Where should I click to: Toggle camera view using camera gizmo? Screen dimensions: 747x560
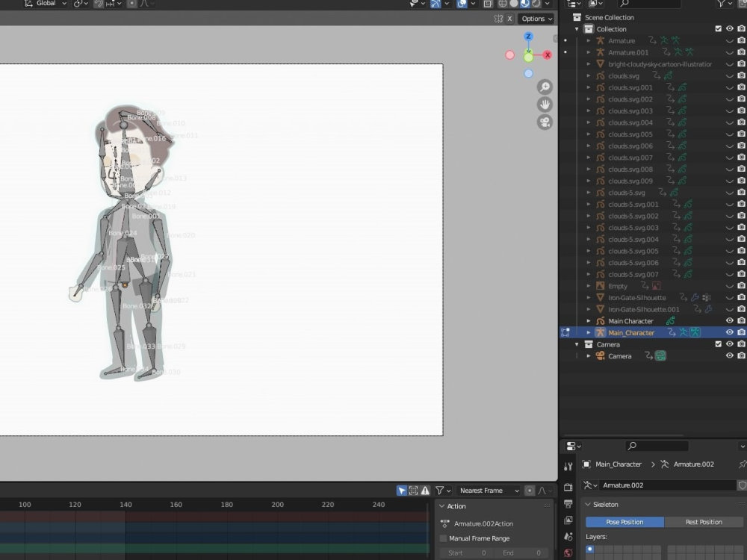[545, 122]
